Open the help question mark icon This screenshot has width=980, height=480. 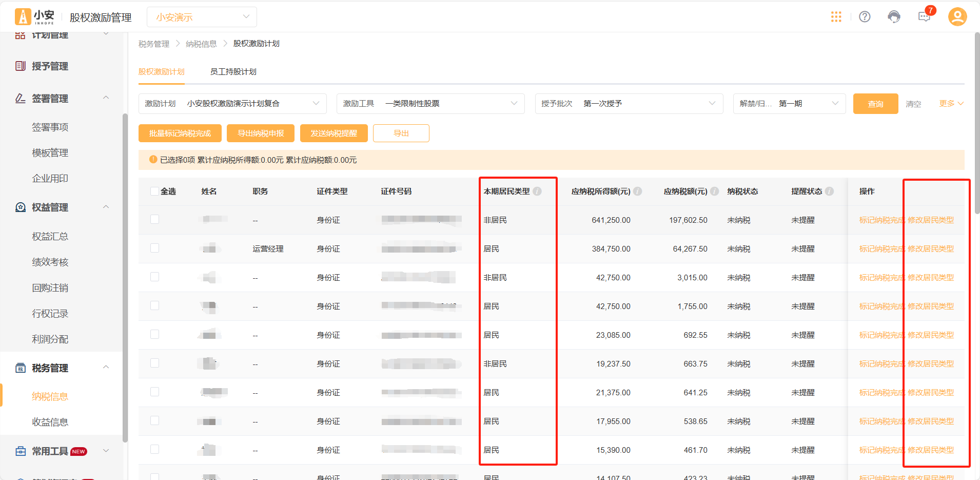click(865, 17)
